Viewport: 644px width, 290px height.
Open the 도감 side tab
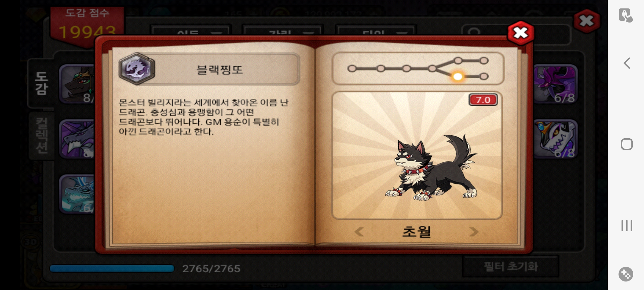coord(41,83)
